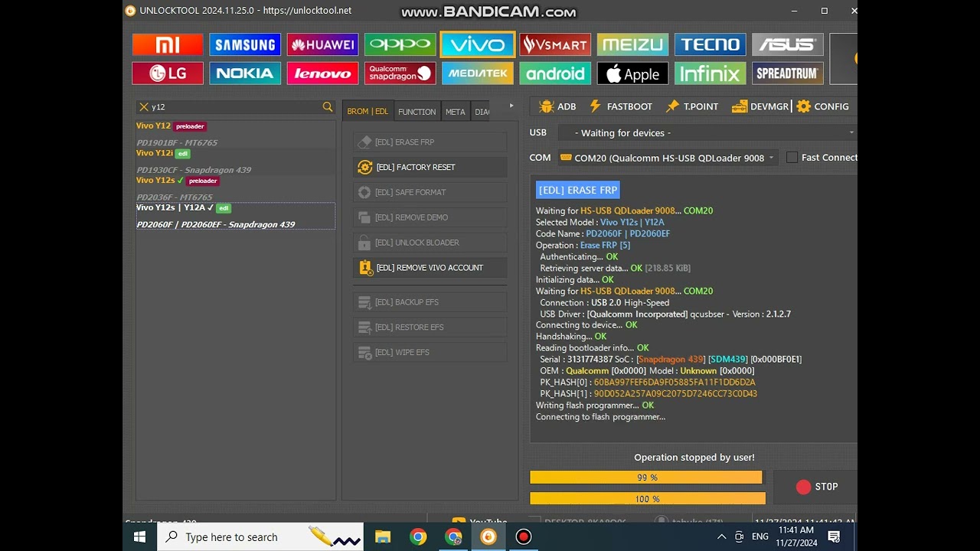This screenshot has height=551, width=980.
Task: Click the 100 % progress bar
Action: click(648, 499)
